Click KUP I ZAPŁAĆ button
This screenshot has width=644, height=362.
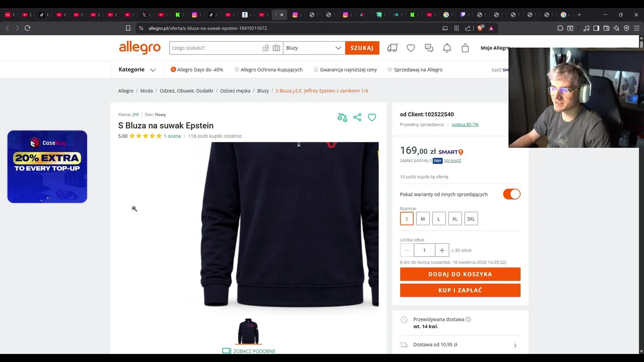pyautogui.click(x=460, y=290)
